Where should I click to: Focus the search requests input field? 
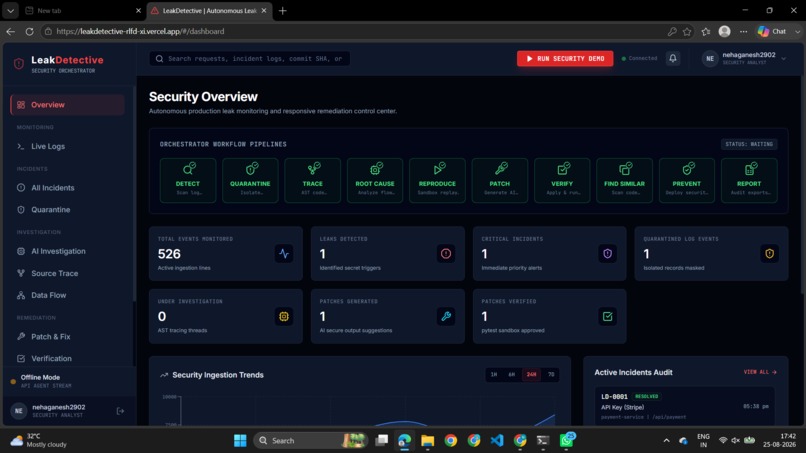[250, 59]
